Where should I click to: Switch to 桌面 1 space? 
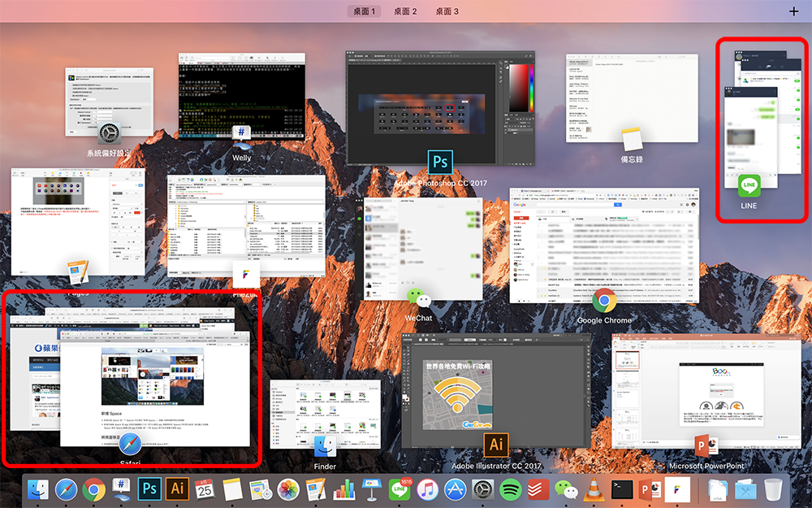364,11
